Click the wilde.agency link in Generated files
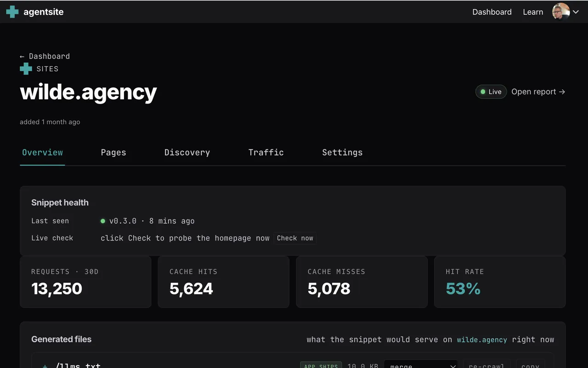The image size is (588, 368). tap(482, 339)
